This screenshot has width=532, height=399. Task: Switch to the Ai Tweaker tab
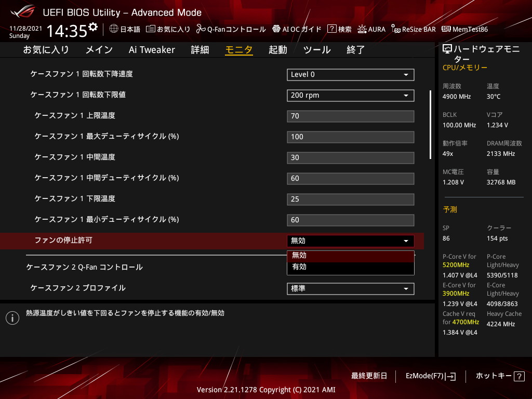152,50
